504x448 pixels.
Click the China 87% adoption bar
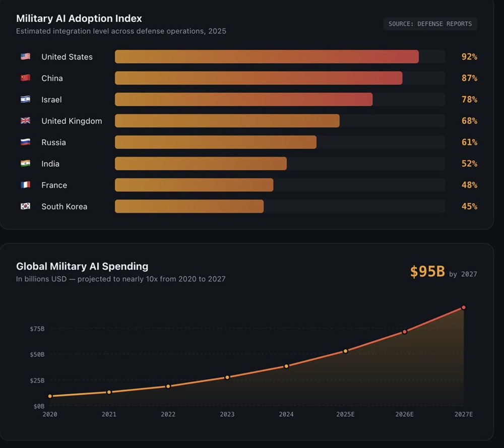[x=259, y=78]
